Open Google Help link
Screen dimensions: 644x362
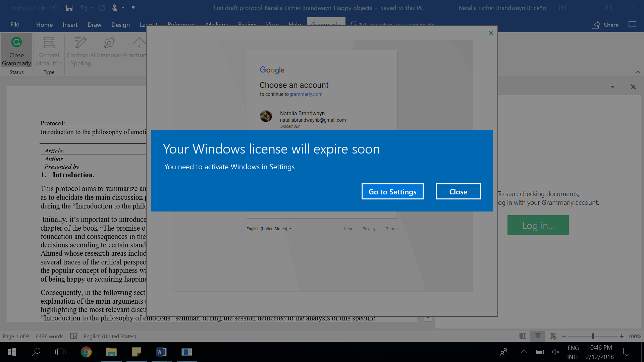347,229
